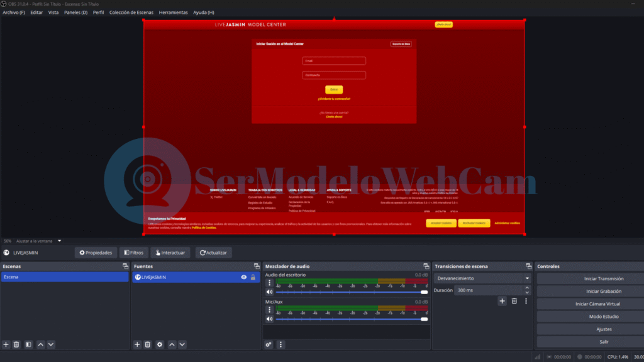Image resolution: width=644 pixels, height=362 pixels.
Task: Open the Perfil menu
Action: pos(98,13)
